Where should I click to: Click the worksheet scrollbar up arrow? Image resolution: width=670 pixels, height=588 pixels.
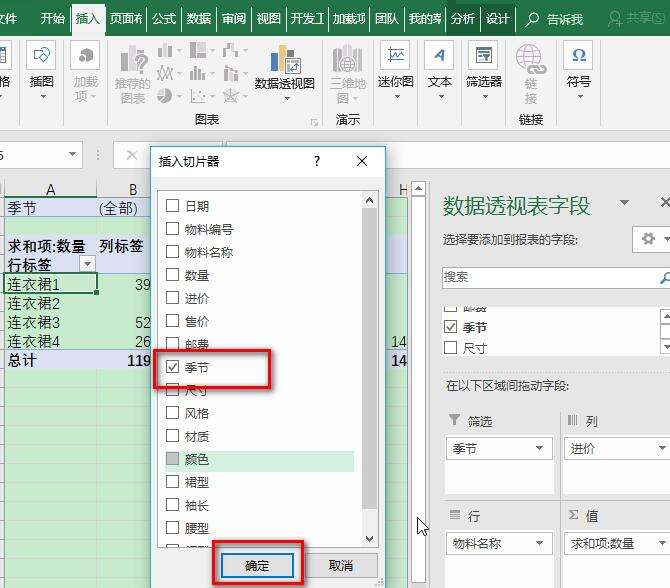coord(419,188)
